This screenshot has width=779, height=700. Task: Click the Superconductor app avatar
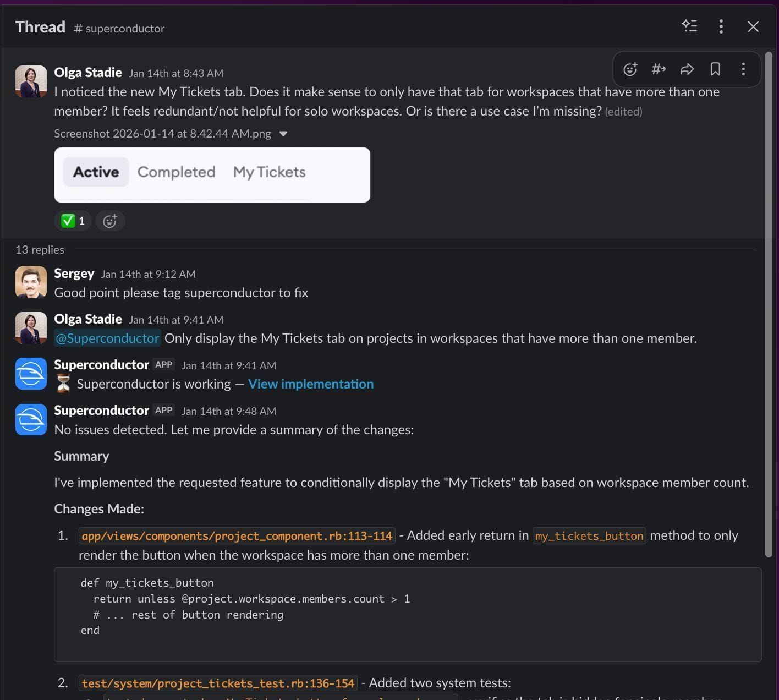pyautogui.click(x=31, y=374)
